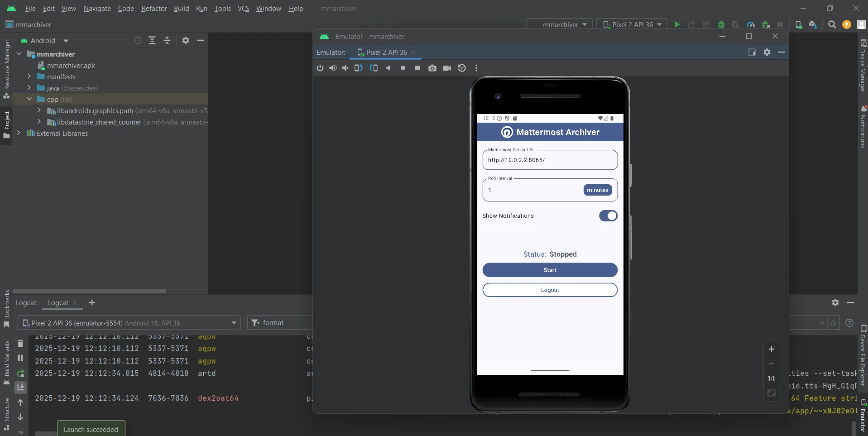
Task: Rotate emulator left
Action: (x=358, y=68)
